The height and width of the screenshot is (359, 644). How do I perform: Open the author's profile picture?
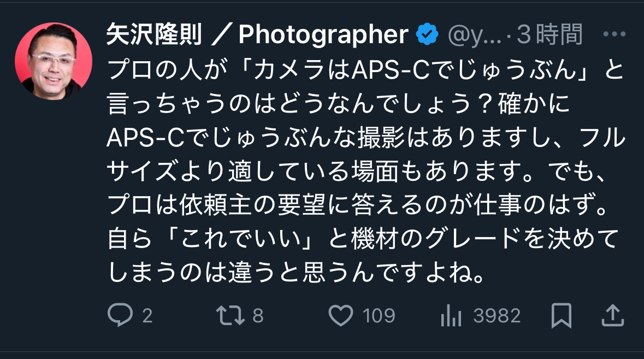tap(53, 61)
